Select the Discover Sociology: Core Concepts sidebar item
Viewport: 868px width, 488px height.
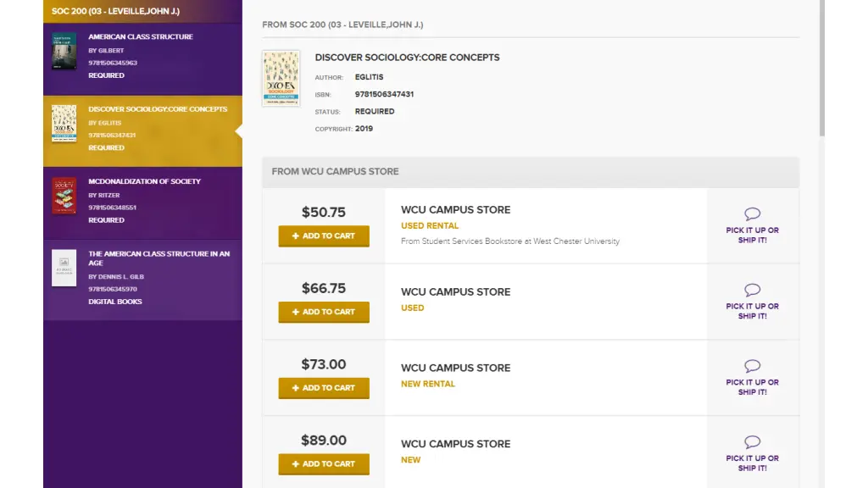coord(158,109)
